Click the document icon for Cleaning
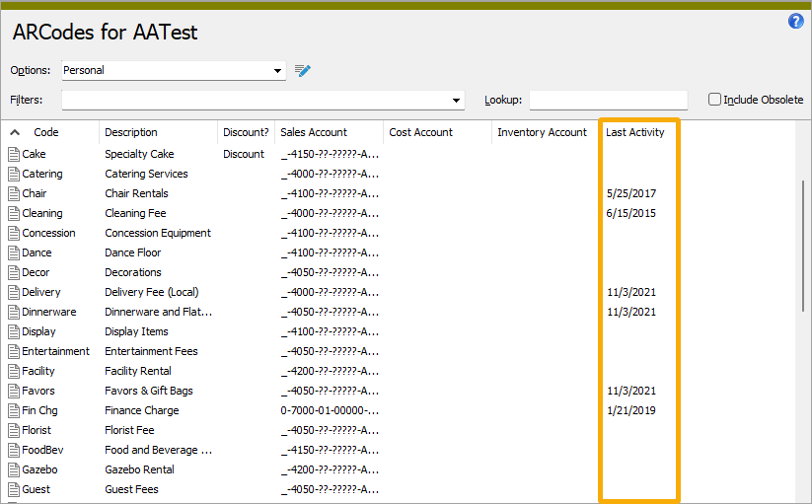This screenshot has width=812, height=504. pyautogui.click(x=14, y=213)
